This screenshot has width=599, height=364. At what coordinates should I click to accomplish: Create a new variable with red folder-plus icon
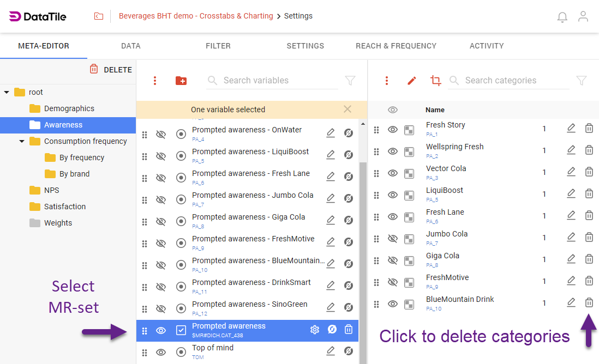[x=181, y=80]
